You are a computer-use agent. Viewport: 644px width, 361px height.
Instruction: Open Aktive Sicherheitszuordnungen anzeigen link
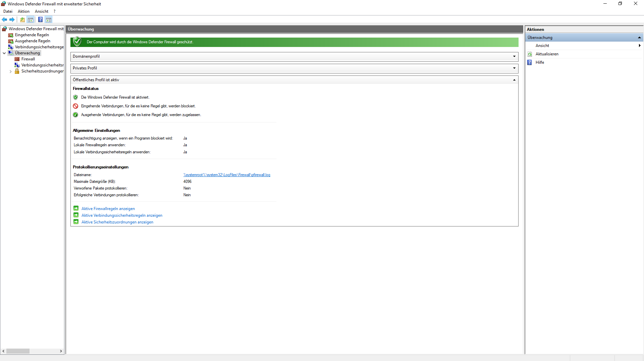coord(117,222)
